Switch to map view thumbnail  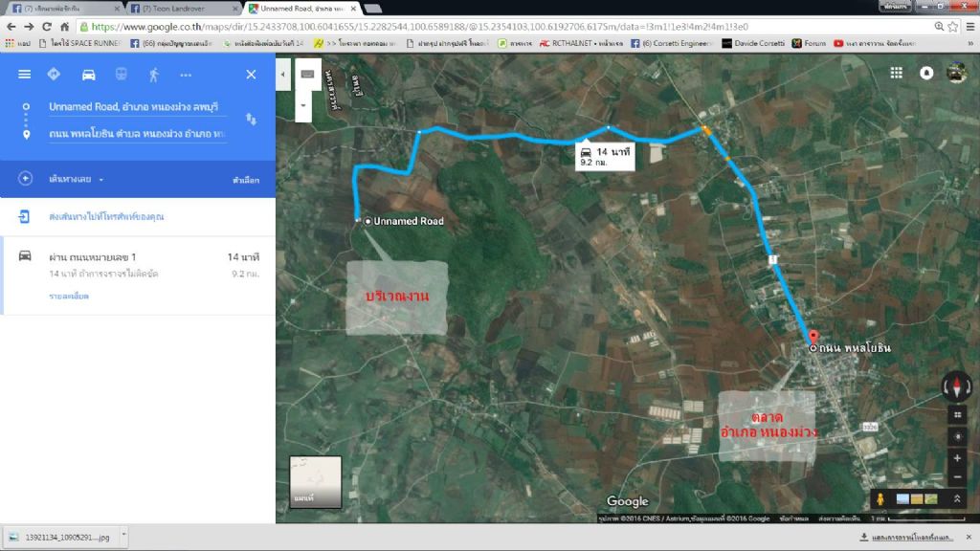tap(315, 481)
